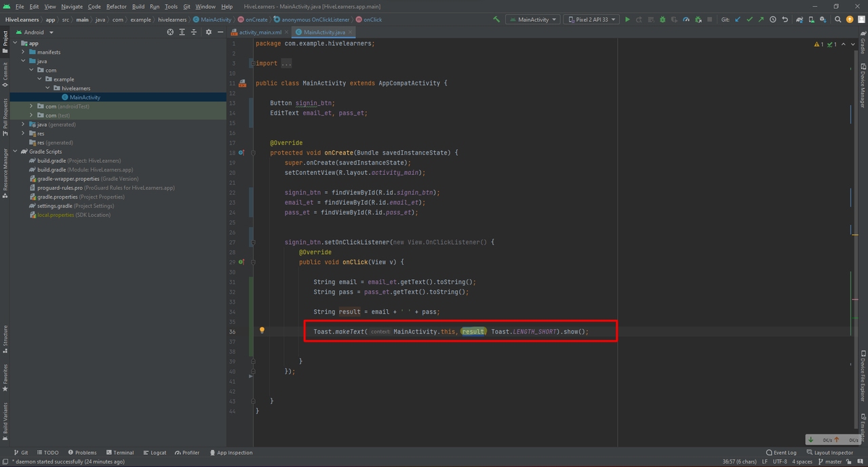Image resolution: width=868 pixels, height=467 pixels.
Task: Open the Terminal tool window
Action: click(x=120, y=452)
